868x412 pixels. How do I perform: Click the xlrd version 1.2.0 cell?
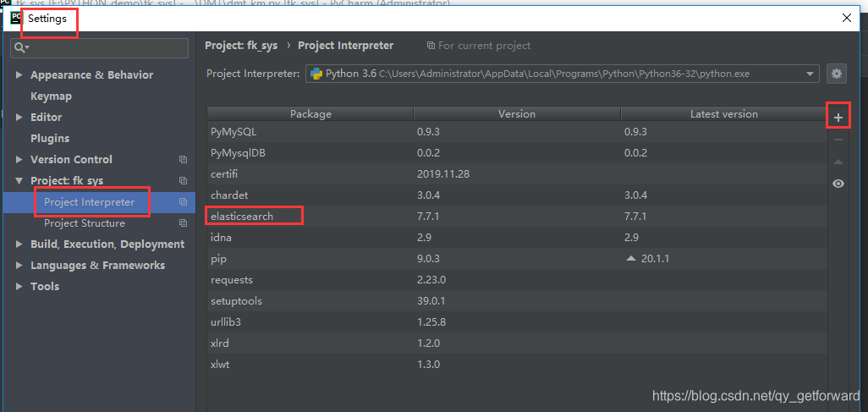pos(429,343)
